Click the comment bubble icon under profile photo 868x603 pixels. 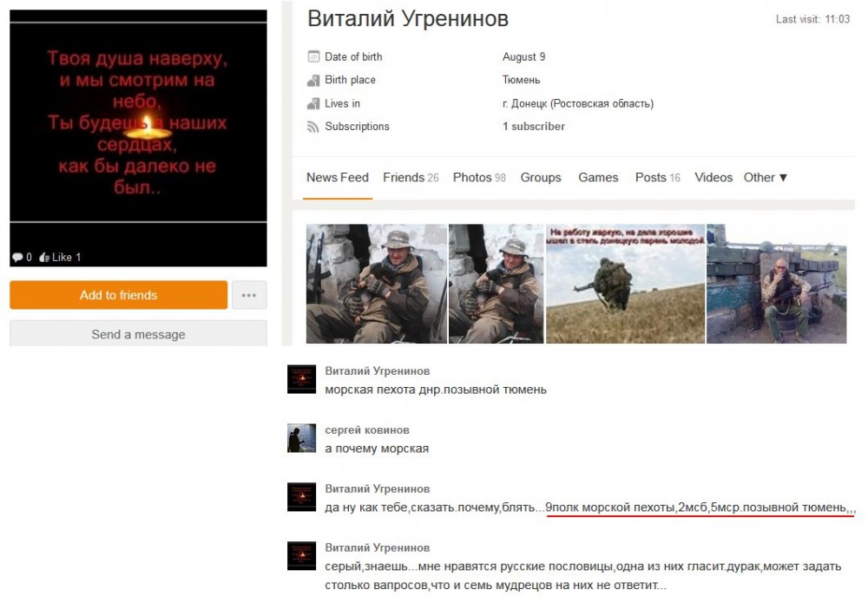(x=17, y=257)
